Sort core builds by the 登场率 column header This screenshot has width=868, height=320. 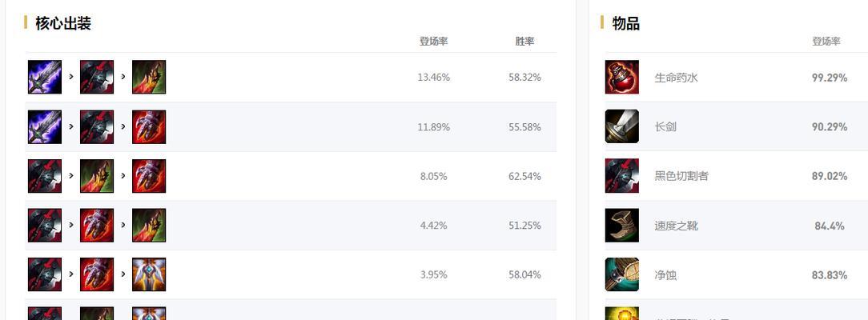433,42
